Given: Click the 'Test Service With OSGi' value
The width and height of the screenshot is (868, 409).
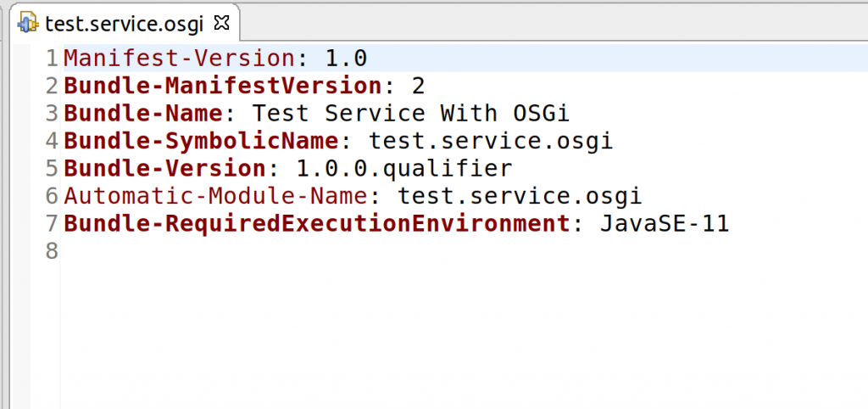Looking at the screenshot, I should tap(411, 114).
